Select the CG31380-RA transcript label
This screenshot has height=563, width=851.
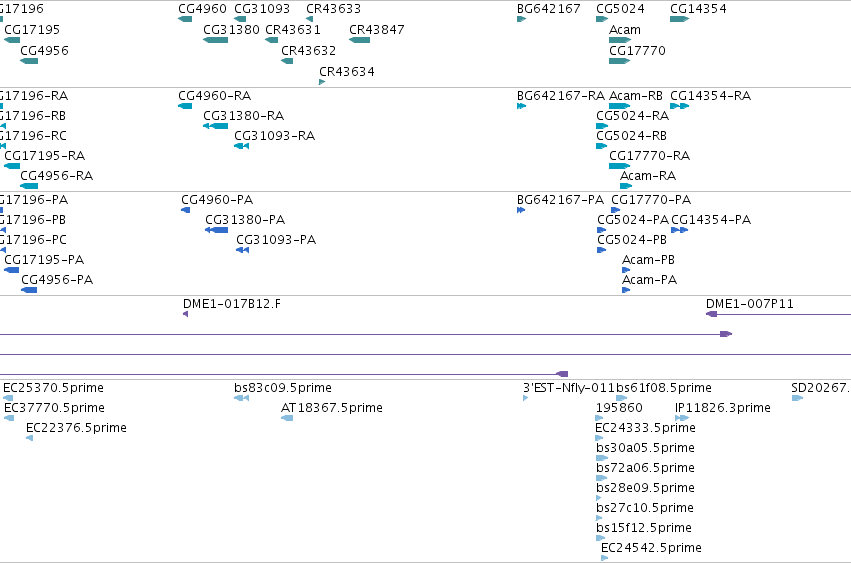coord(244,116)
